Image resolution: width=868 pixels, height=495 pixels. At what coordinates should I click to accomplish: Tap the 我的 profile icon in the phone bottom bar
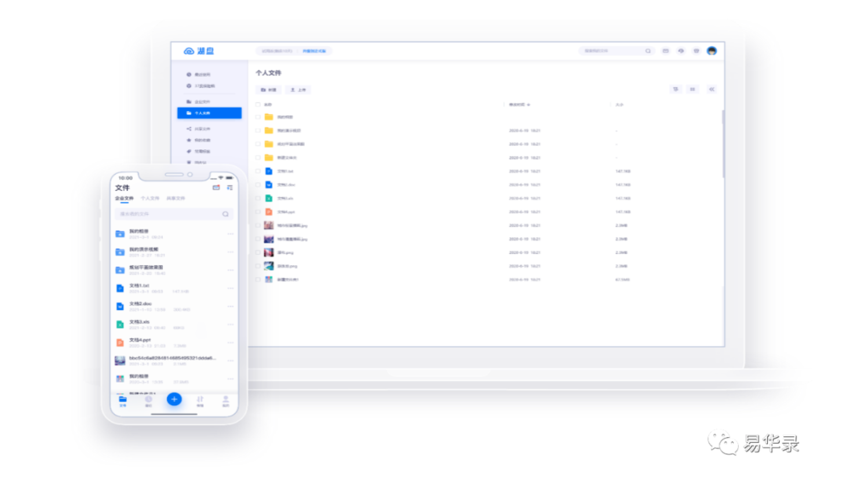pos(225,401)
